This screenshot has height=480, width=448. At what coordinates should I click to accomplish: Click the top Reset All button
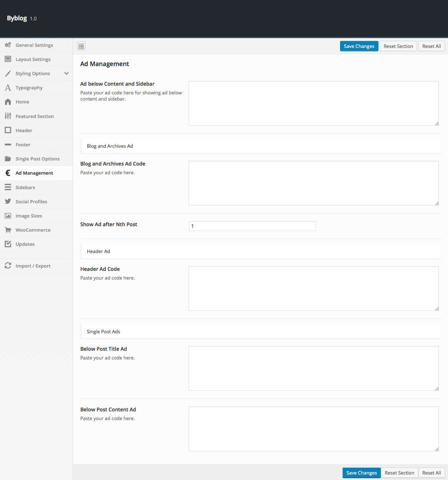(x=431, y=46)
